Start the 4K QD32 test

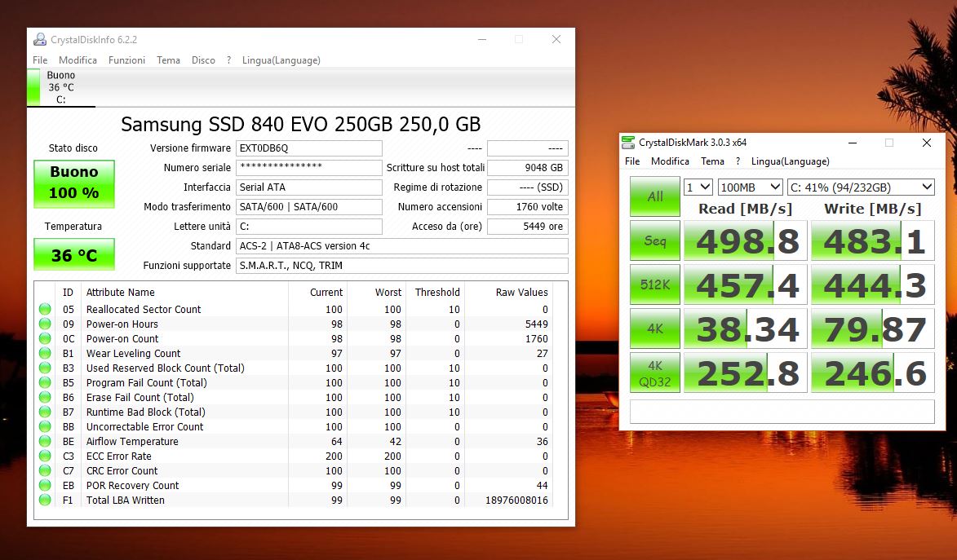(x=655, y=373)
